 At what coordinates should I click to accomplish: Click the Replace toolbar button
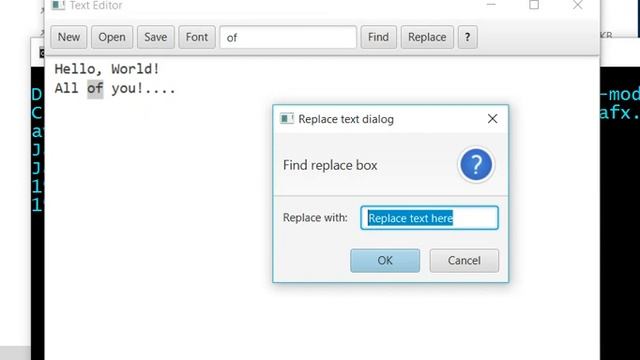point(427,37)
